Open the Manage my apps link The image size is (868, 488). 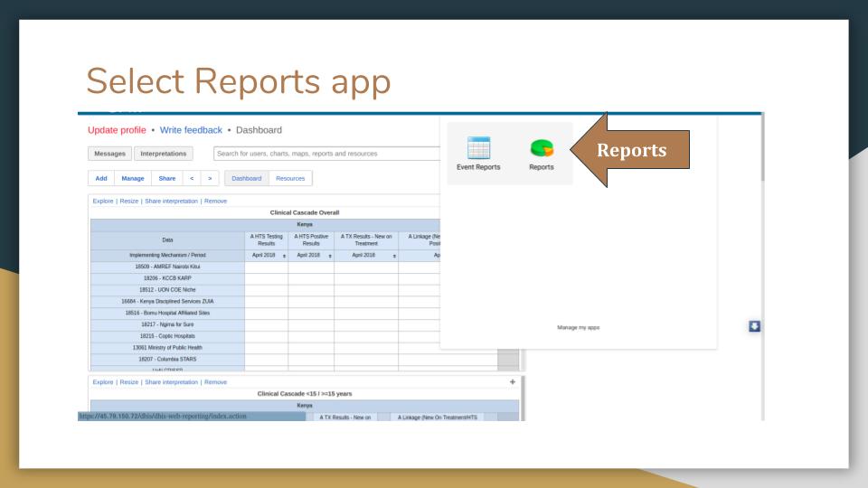point(578,327)
